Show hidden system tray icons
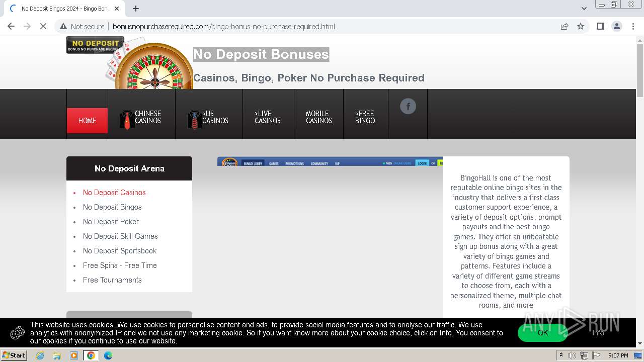 click(x=561, y=355)
